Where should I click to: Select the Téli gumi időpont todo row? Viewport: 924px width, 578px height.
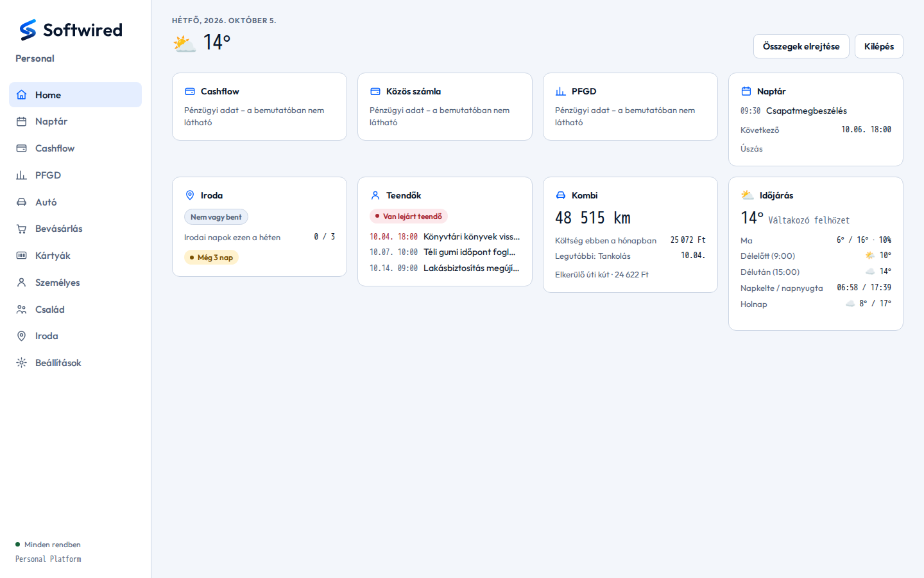[x=445, y=252]
